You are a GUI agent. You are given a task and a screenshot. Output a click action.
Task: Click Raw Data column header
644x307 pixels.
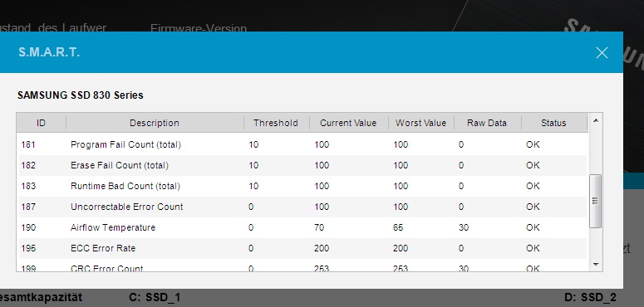pyautogui.click(x=487, y=123)
